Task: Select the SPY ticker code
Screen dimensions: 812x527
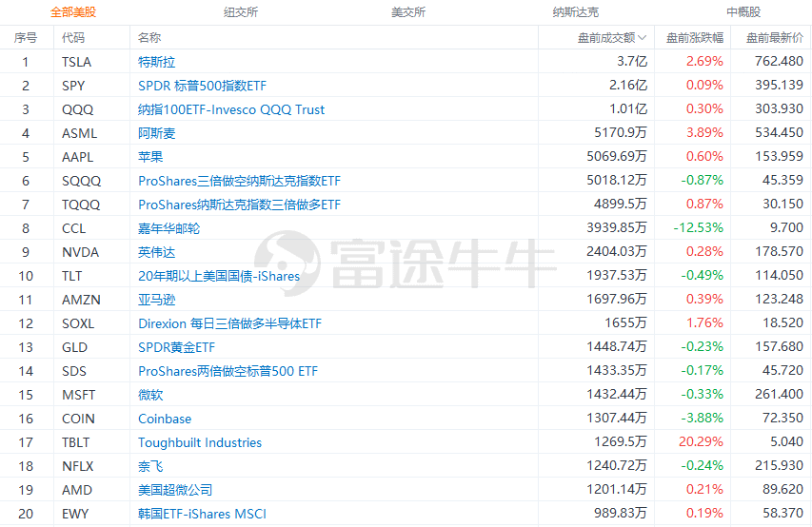Action: [x=73, y=86]
